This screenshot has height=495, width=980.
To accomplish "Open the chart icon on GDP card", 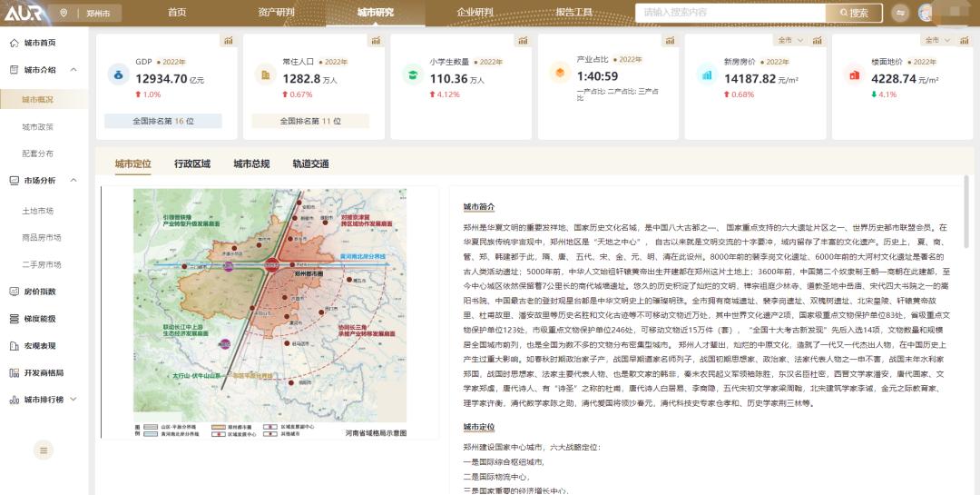I will click(229, 41).
